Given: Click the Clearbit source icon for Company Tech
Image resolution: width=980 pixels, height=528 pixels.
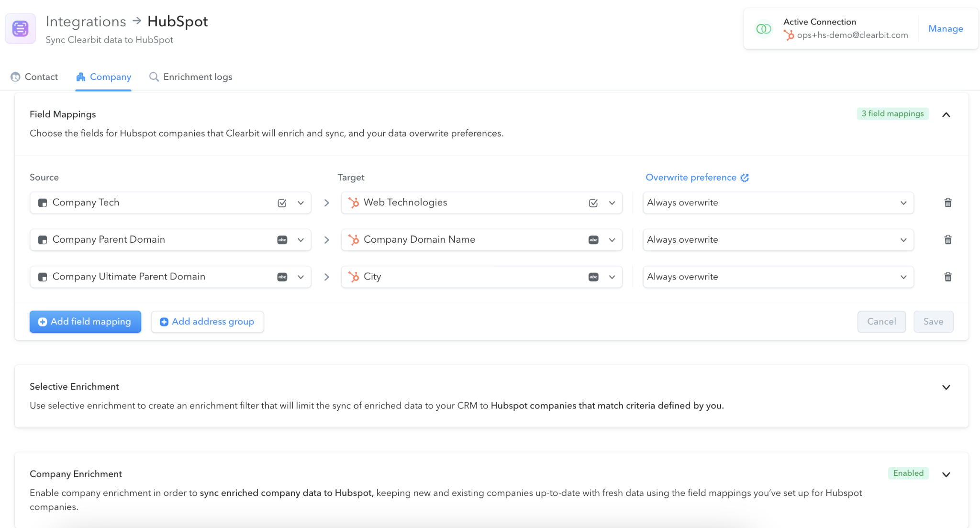Looking at the screenshot, I should tap(43, 203).
